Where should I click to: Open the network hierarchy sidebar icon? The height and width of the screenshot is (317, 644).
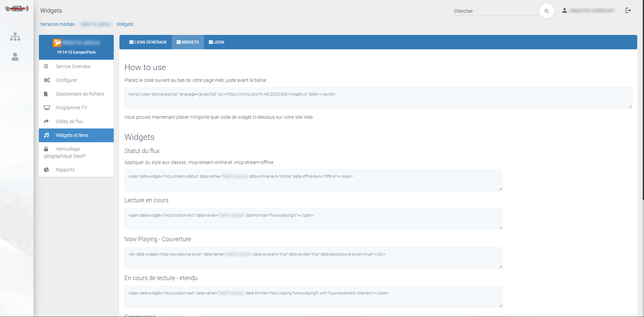tap(15, 37)
